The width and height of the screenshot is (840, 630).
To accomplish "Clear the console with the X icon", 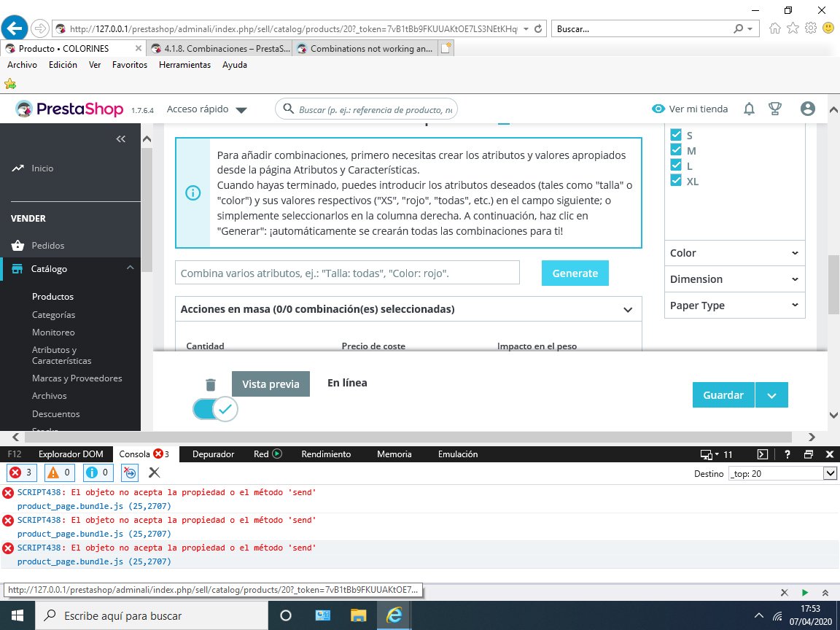I will [x=155, y=472].
